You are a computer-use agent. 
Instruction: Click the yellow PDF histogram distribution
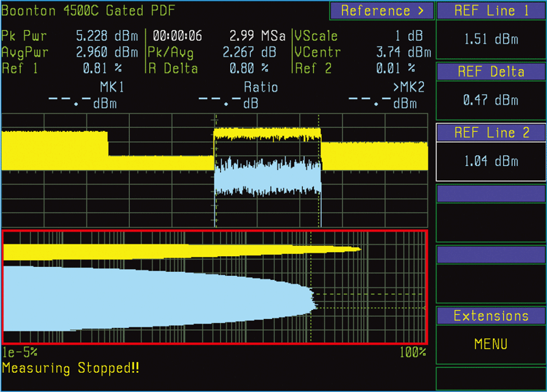171,251
